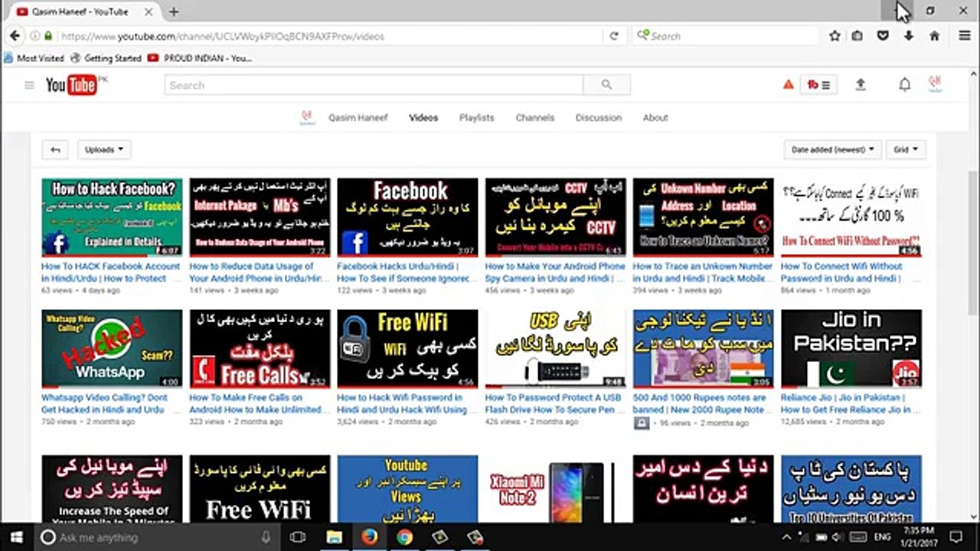Viewport: 980px width, 551px height.
Task: Switch to the Videos tab
Action: coord(423,118)
